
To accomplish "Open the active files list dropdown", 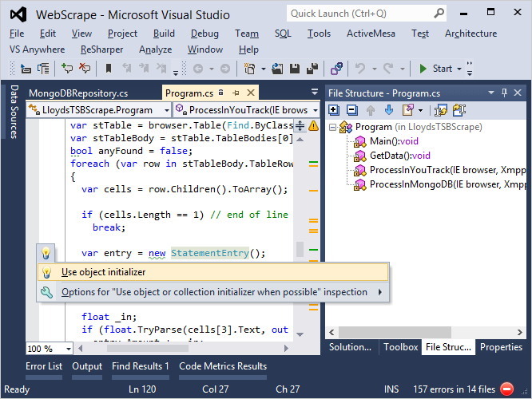I will coord(315,92).
